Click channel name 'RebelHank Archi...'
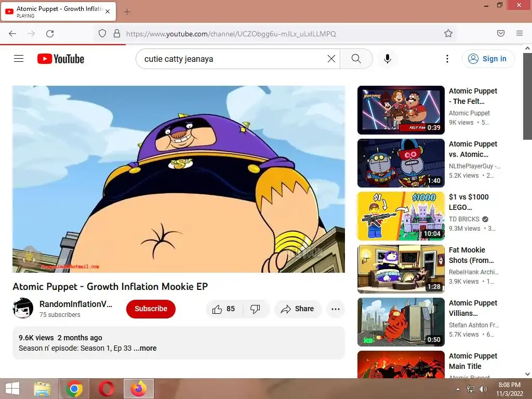Viewport: 532px width, 399px height. coord(474,272)
